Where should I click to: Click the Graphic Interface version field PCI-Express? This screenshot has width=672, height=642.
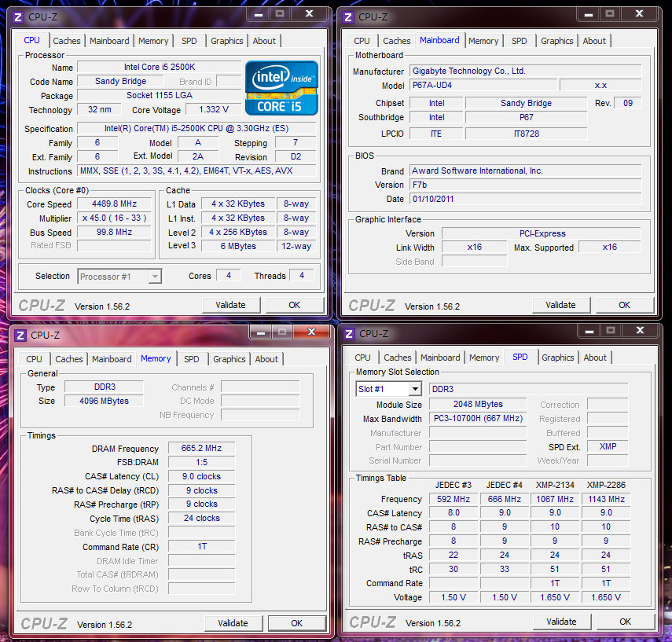[x=542, y=233]
